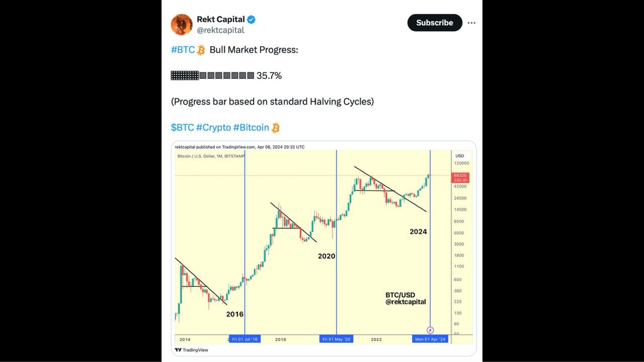
Task: Click the purple lightning halving icon
Action: [431, 330]
